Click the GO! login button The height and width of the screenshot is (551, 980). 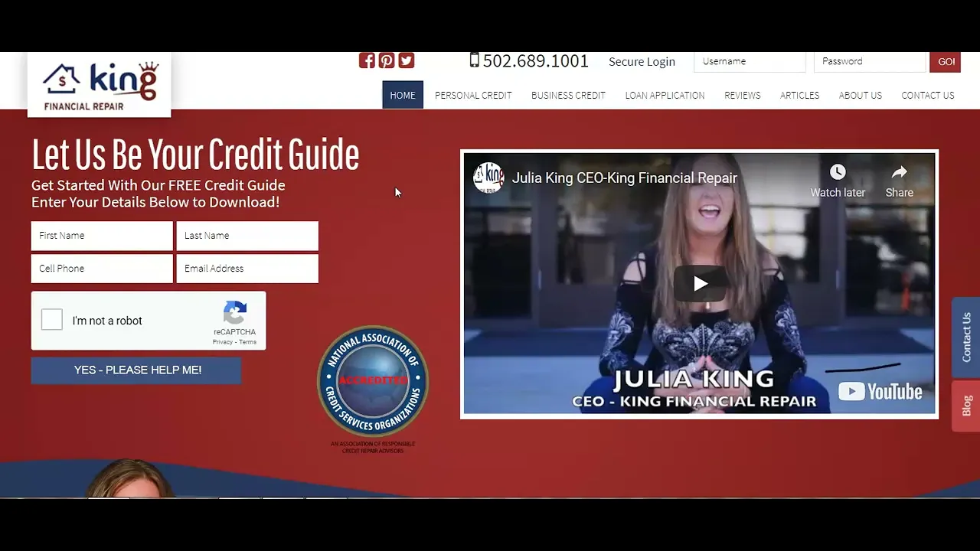(x=946, y=62)
